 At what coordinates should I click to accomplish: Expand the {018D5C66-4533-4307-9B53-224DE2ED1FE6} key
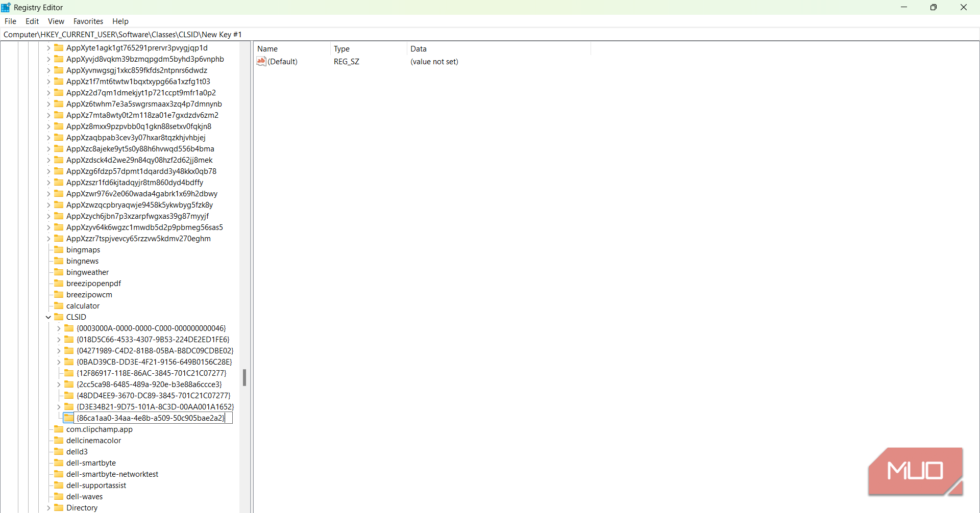tap(59, 340)
